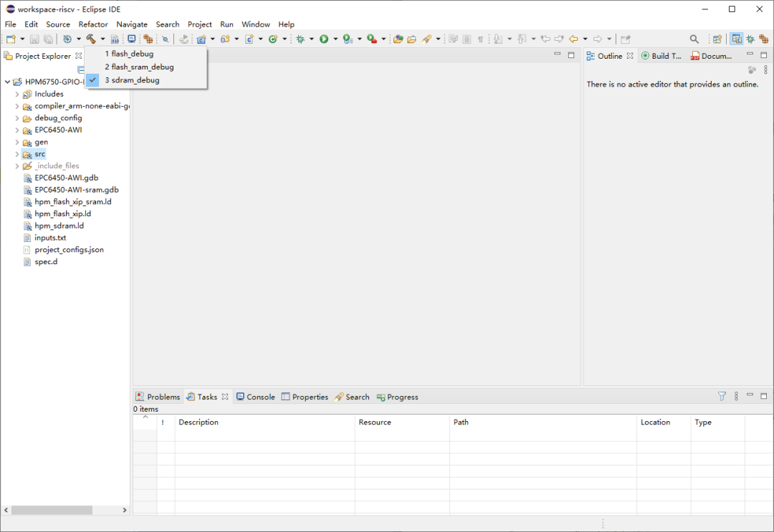This screenshot has width=774, height=532.
Task: Click the New C/C++ project icon
Action: tap(201, 39)
